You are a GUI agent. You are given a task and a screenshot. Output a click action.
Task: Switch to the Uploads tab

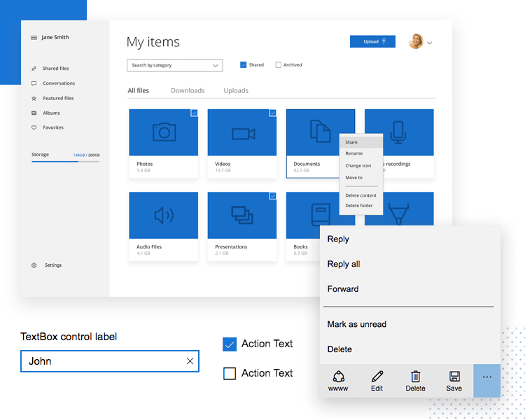[x=236, y=91]
